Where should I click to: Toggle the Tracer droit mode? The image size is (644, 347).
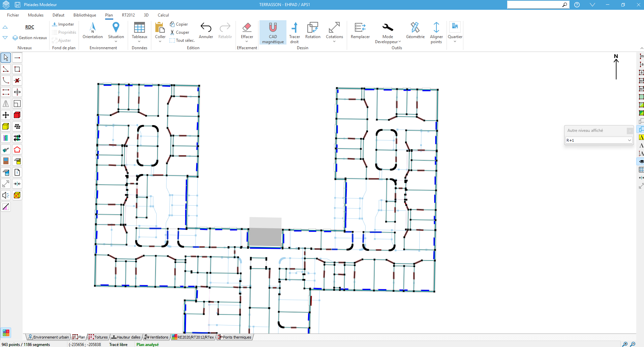(x=295, y=28)
